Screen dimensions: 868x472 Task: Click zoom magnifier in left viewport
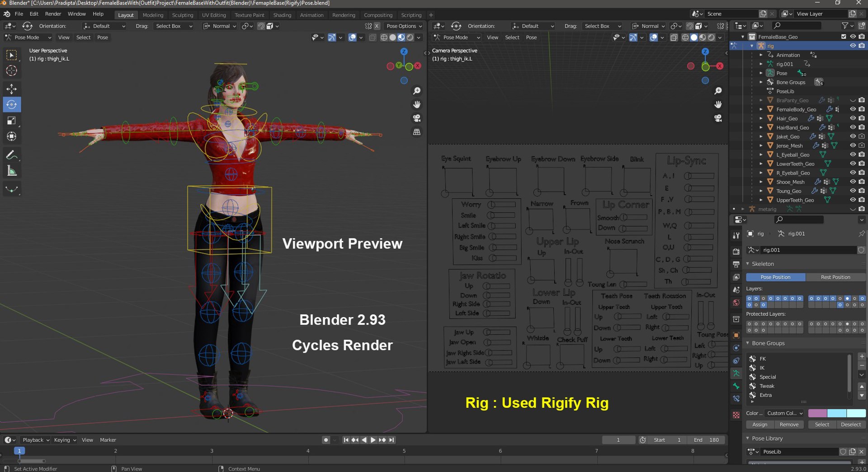417,91
